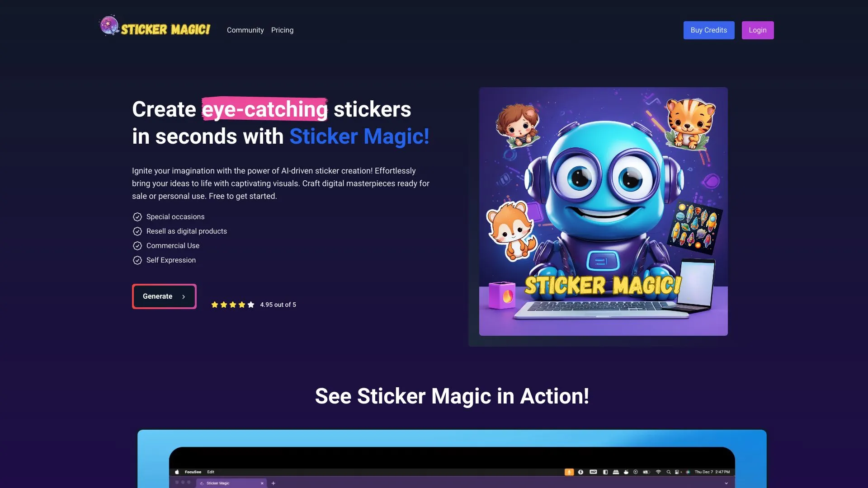Click the Apple logo in the demo video
Image resolution: width=868 pixels, height=488 pixels.
pos(177,472)
